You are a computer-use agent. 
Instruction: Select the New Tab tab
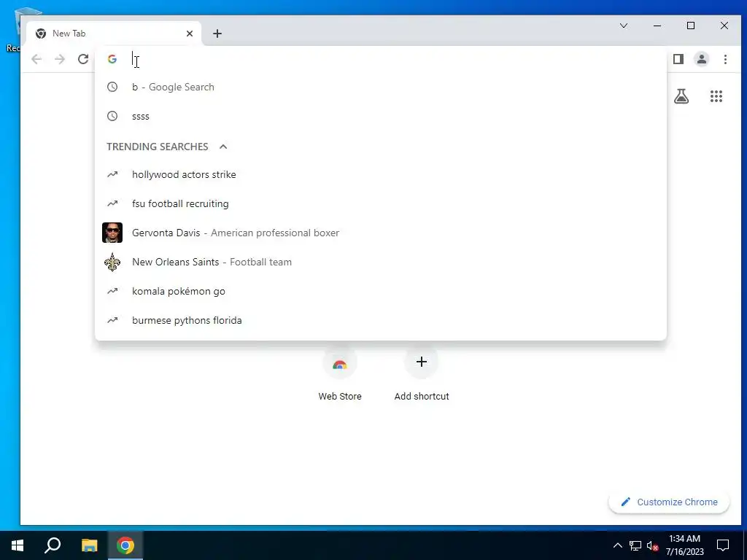(115, 34)
